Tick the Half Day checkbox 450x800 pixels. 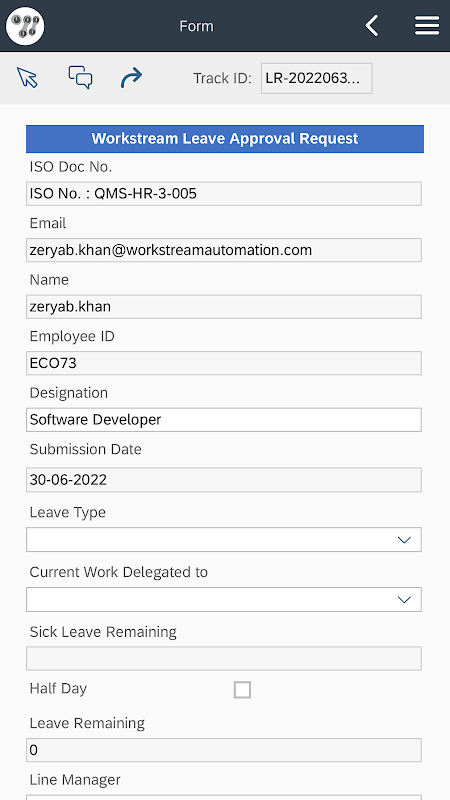click(x=242, y=690)
